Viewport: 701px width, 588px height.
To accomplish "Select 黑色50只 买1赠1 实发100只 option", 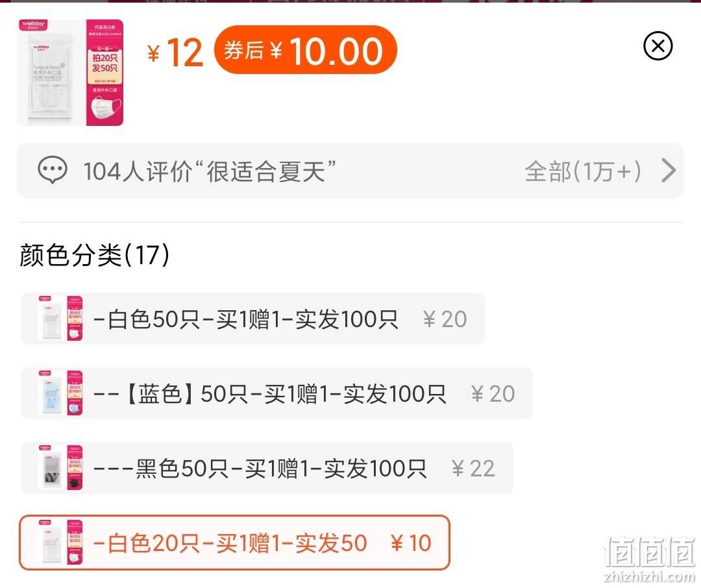I will (x=267, y=468).
